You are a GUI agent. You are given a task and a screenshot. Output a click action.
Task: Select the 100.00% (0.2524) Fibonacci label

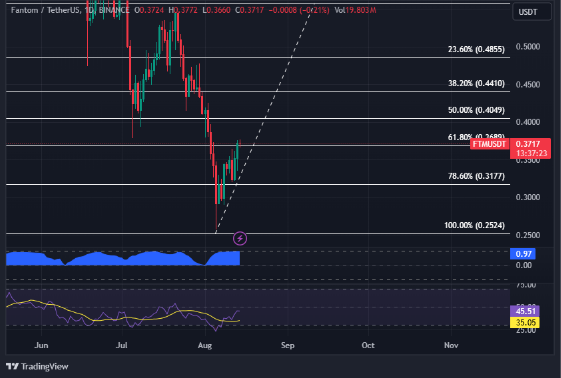(x=474, y=225)
